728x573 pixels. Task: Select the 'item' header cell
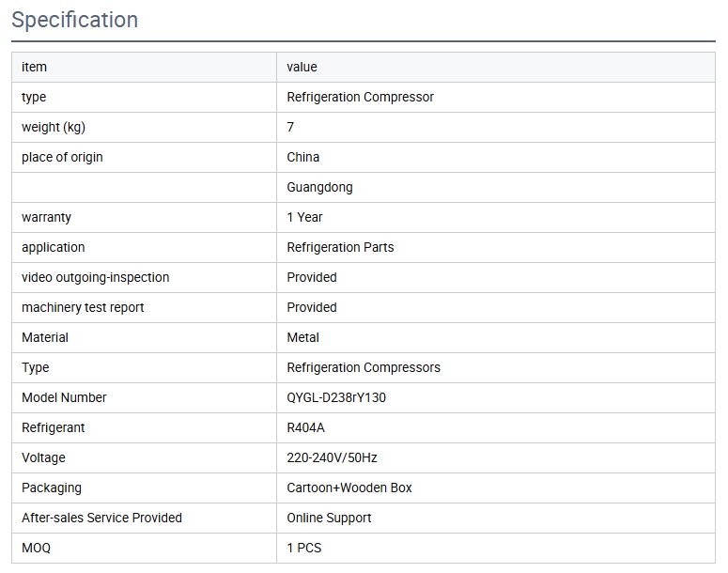point(34,67)
